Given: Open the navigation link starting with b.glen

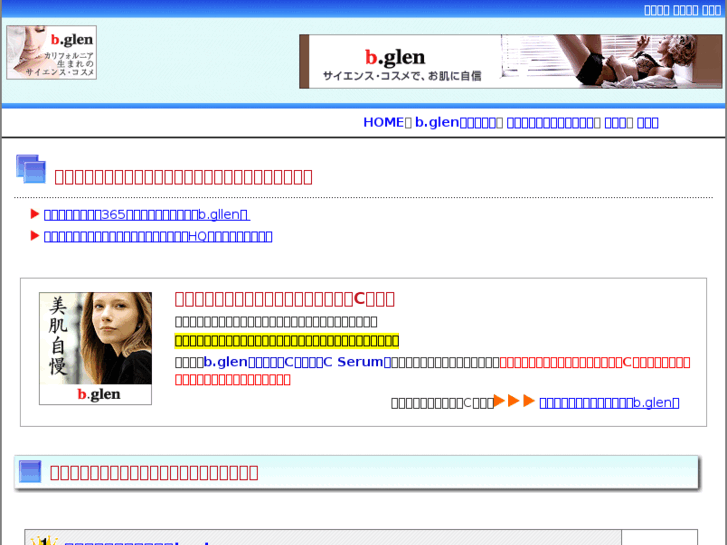Looking at the screenshot, I should (x=456, y=122).
